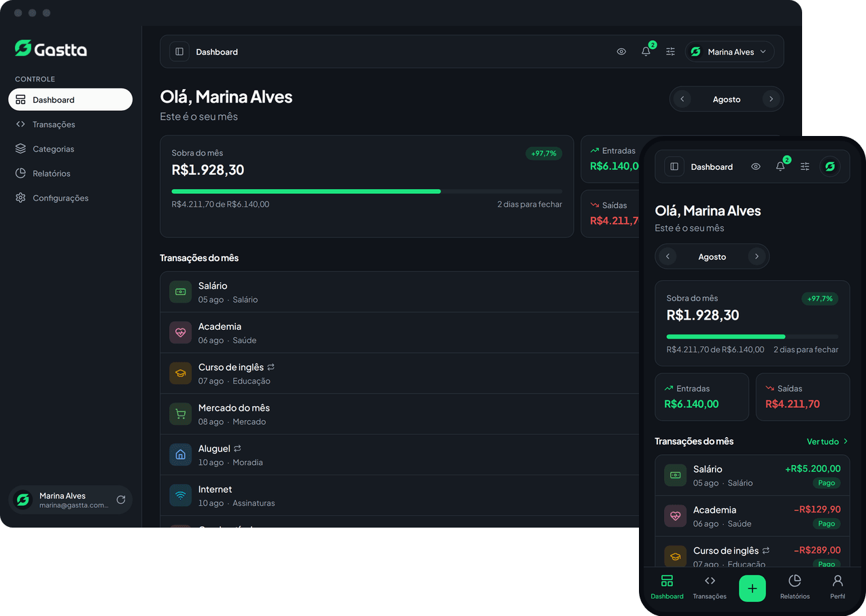Open Relatórios in the sidebar menu
The height and width of the screenshot is (616, 866).
pyautogui.click(x=71, y=173)
